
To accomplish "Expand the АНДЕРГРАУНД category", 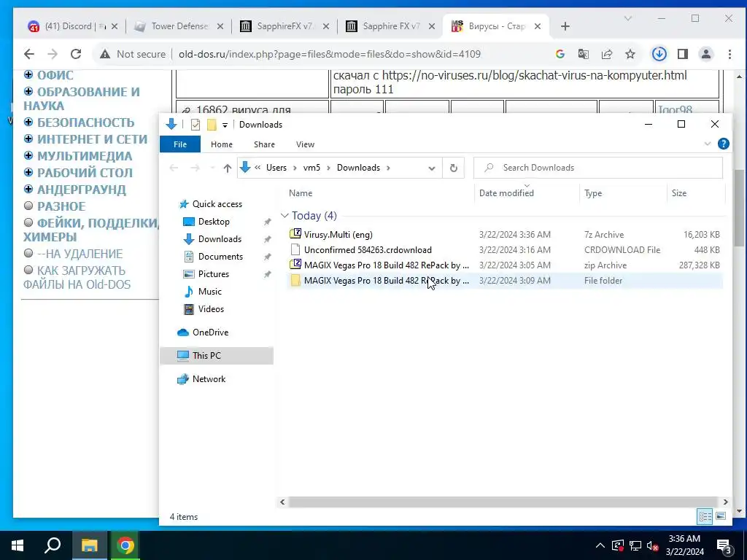I will coord(28,189).
